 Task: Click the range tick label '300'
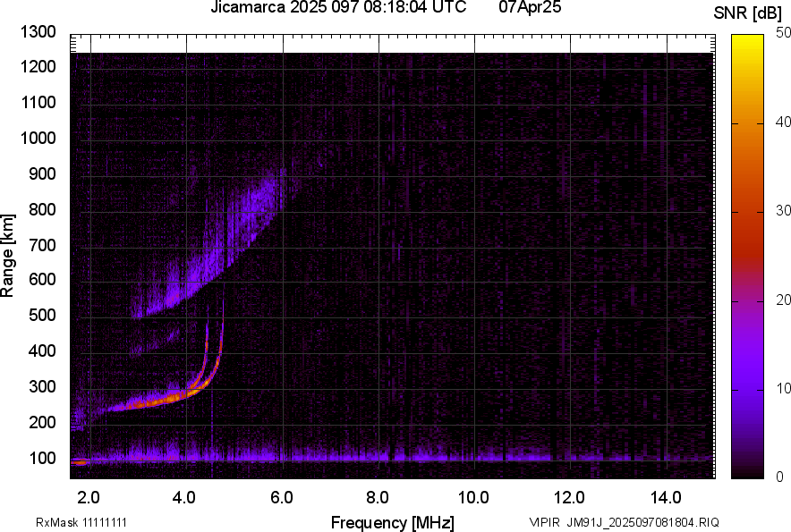[42, 387]
